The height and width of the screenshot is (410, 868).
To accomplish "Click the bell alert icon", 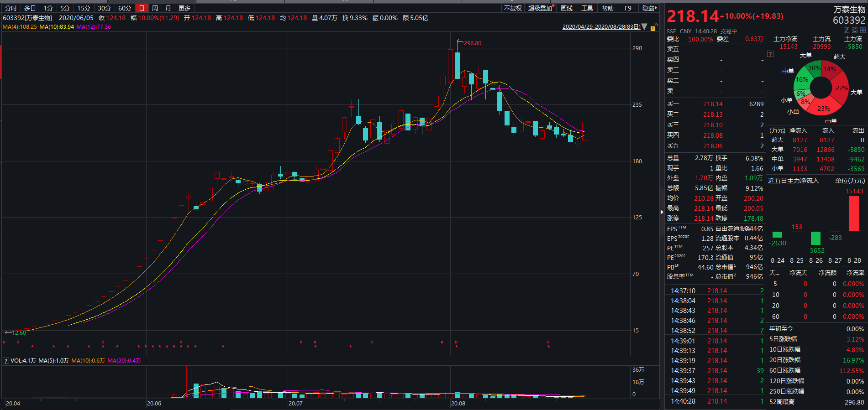I will pos(855,30).
